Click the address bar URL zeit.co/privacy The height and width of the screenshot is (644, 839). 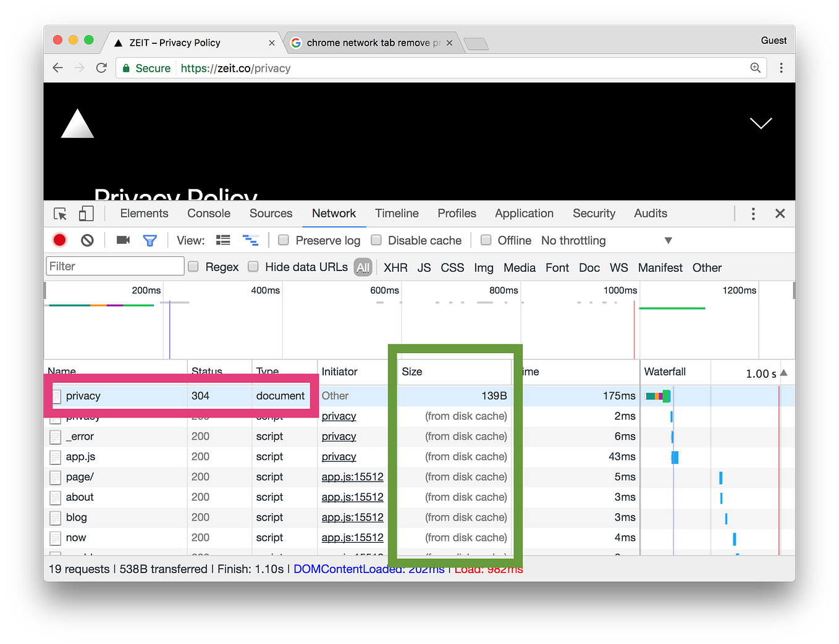pyautogui.click(x=235, y=69)
